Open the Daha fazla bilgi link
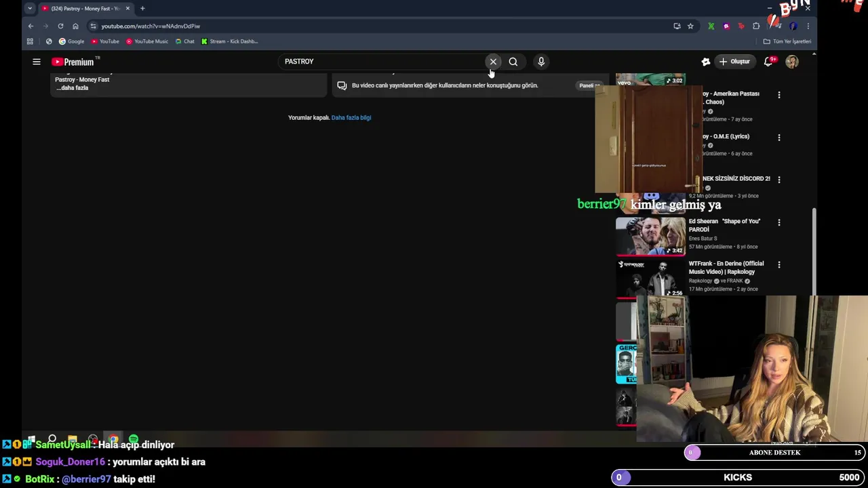The height and width of the screenshot is (488, 868). [351, 118]
